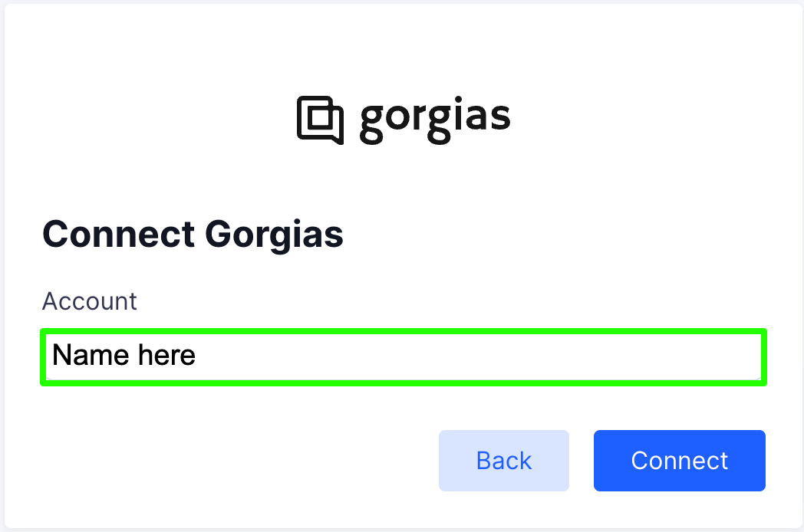This screenshot has width=804, height=532.
Task: Click the word 'Connect' in the heading
Action: coord(118,235)
